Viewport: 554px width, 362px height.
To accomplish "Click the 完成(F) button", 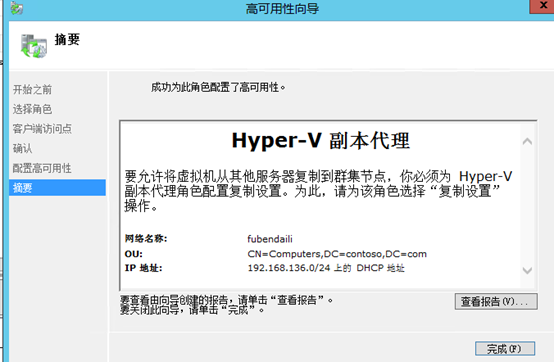I will click(x=505, y=349).
